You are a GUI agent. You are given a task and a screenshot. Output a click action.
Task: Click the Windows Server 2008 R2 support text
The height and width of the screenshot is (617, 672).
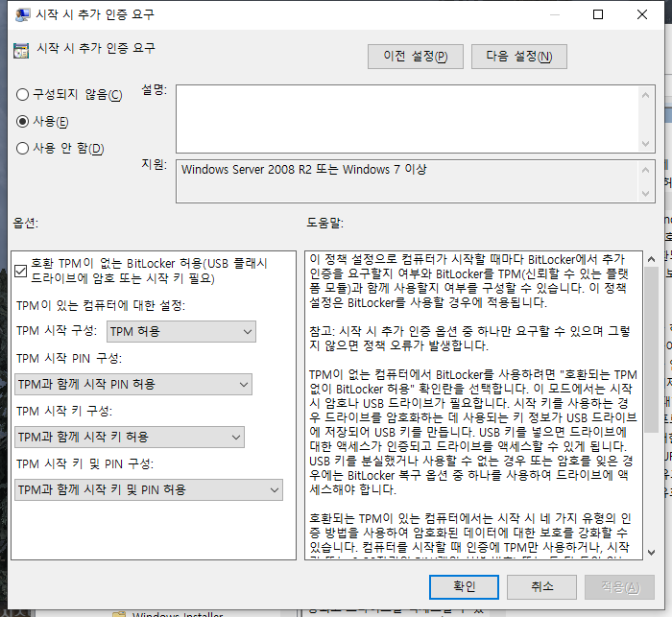point(304,170)
